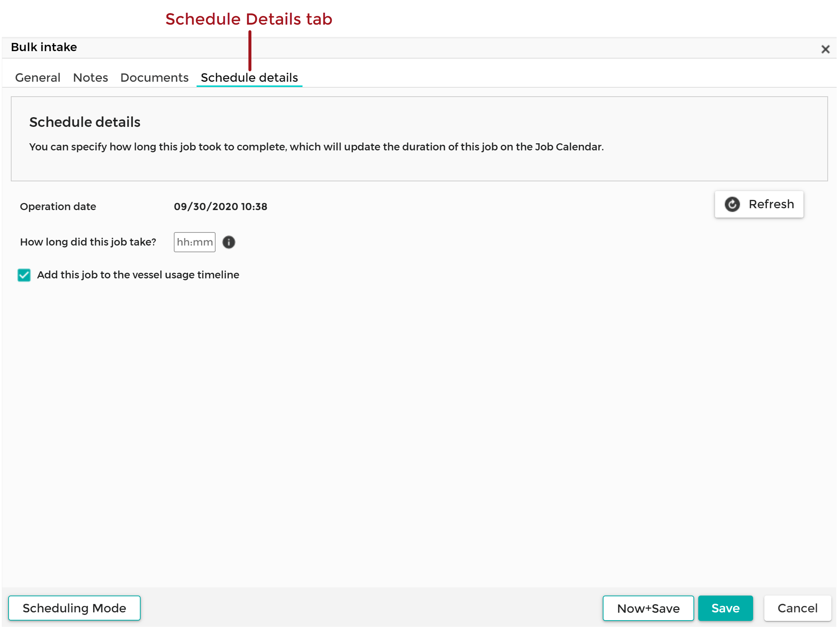Open the Notes tab
The width and height of the screenshot is (840, 631).
point(90,78)
